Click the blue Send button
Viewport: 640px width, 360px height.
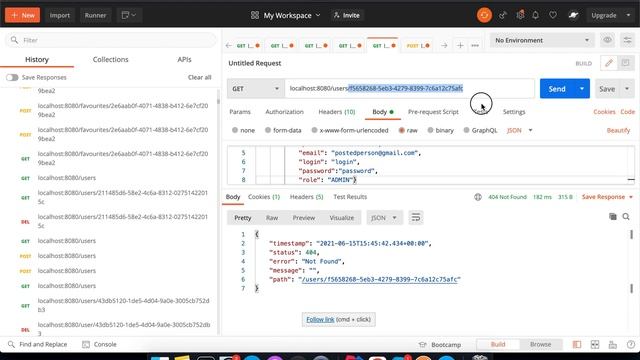(557, 89)
